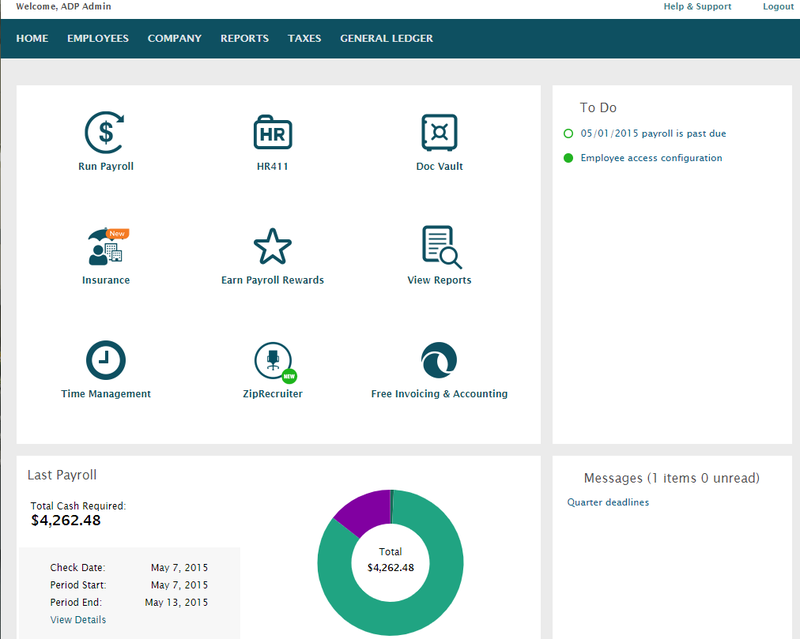This screenshot has width=800, height=639.
Task: Click the Help & Support link
Action: 697,6
